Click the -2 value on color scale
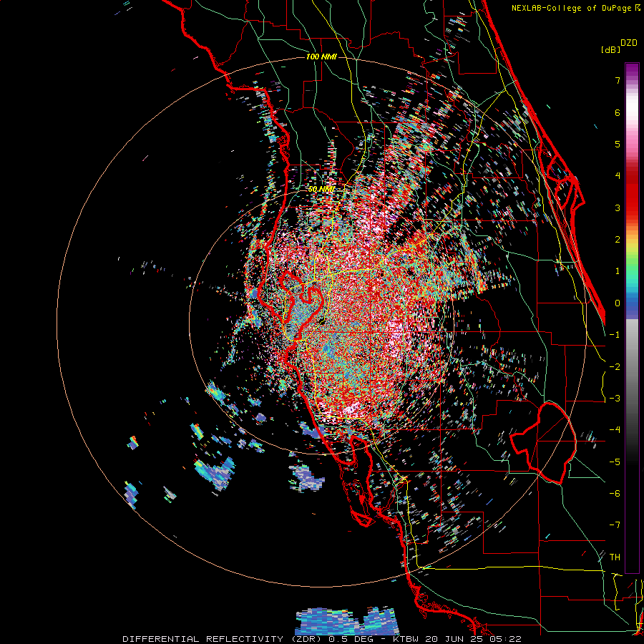This screenshot has width=644, height=644. coord(615,367)
